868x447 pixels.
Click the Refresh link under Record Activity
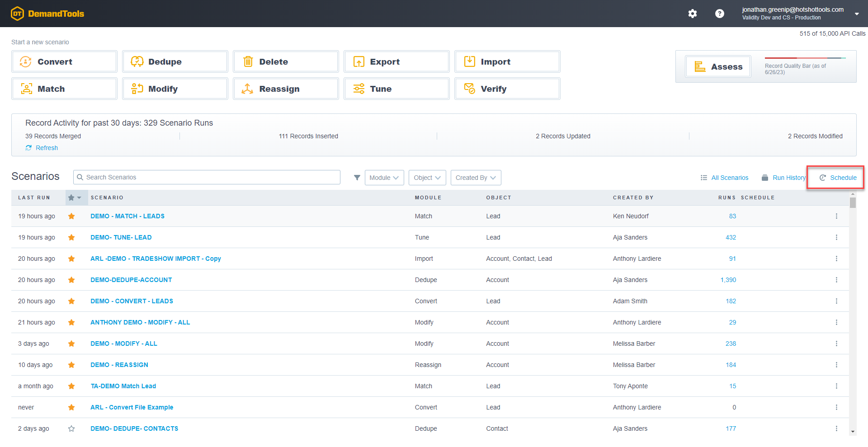click(47, 148)
